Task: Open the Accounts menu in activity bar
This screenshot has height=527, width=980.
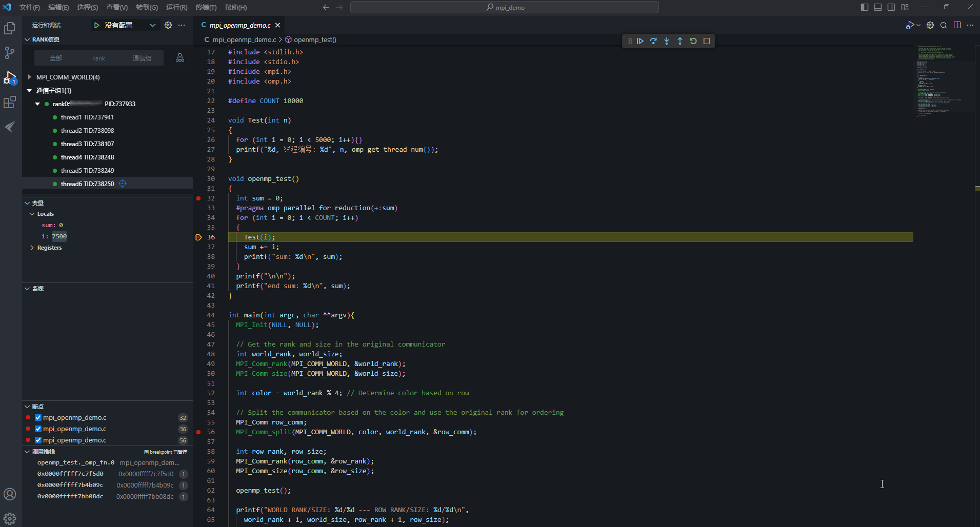Action: 10,494
